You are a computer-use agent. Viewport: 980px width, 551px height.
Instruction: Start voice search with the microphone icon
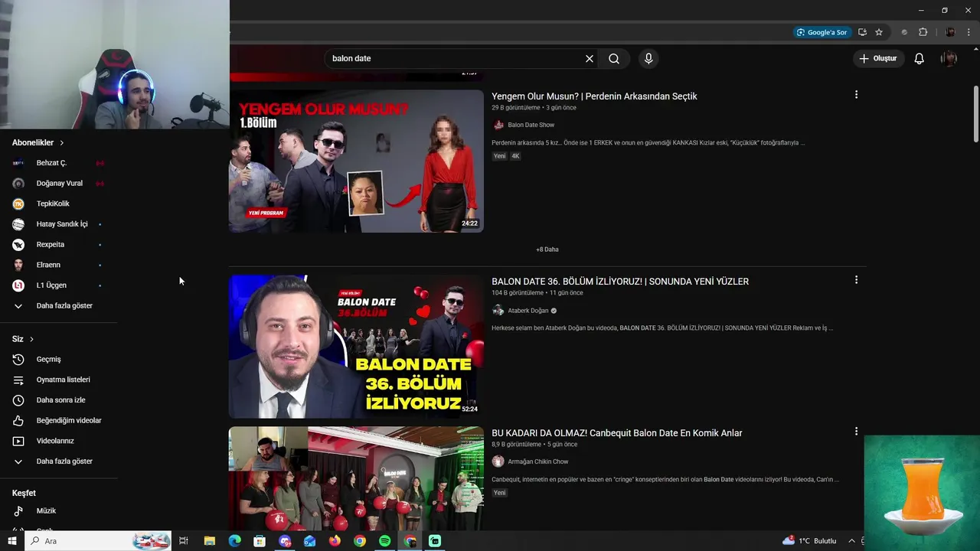coord(648,59)
